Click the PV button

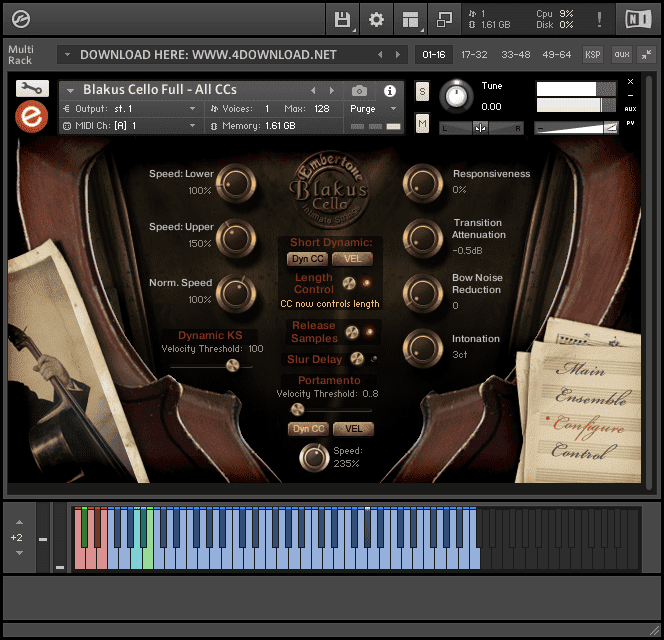630,123
